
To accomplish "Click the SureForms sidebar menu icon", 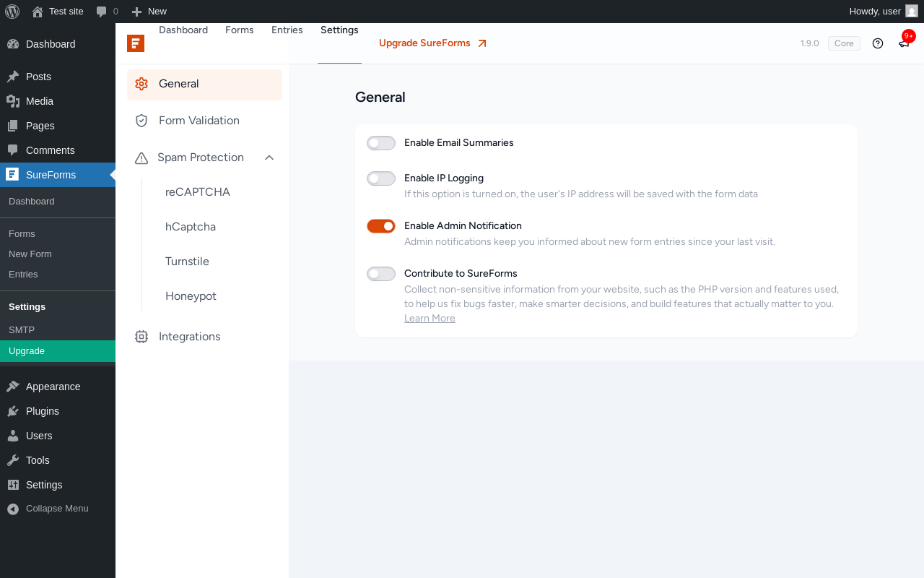I will (12, 174).
